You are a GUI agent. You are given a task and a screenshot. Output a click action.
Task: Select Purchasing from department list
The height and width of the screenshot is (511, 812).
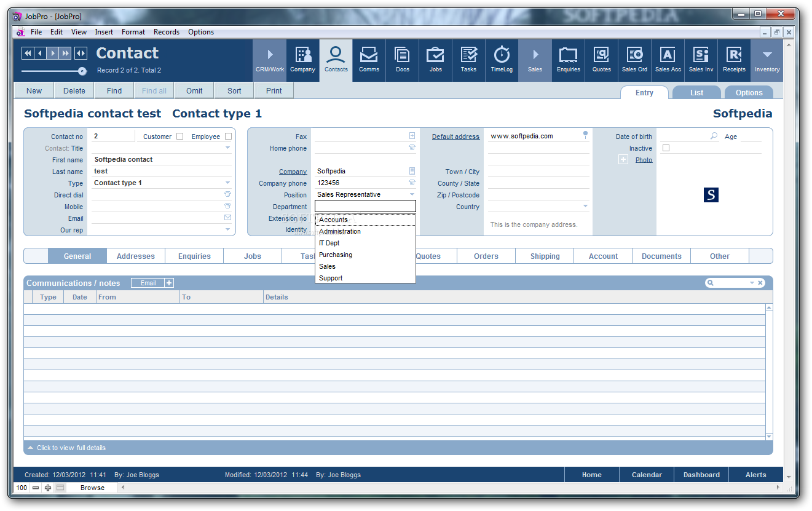pyautogui.click(x=365, y=255)
